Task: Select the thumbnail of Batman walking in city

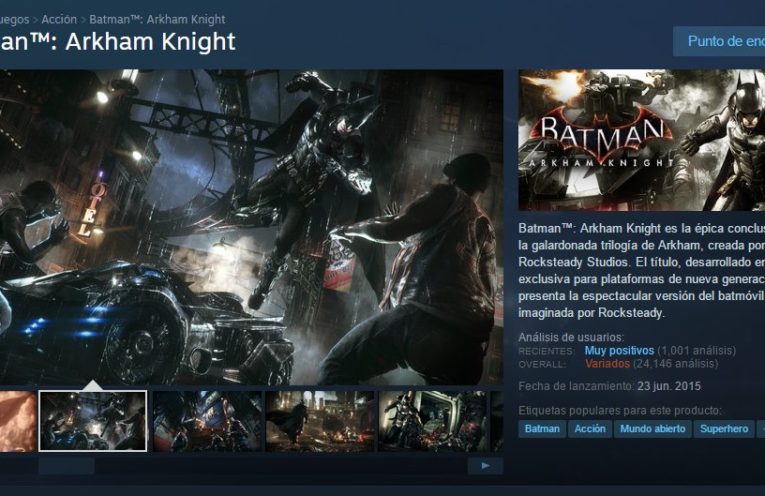Action: 320,421
